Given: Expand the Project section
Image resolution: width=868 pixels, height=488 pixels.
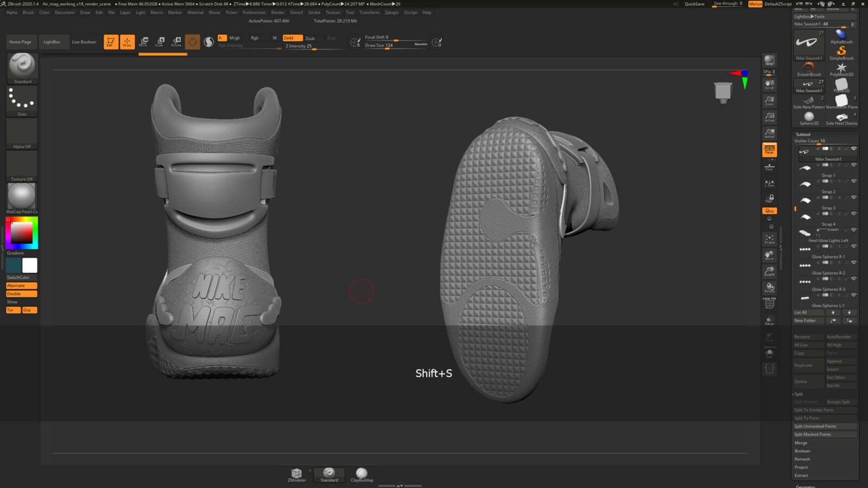Looking at the screenshot, I should (801, 467).
